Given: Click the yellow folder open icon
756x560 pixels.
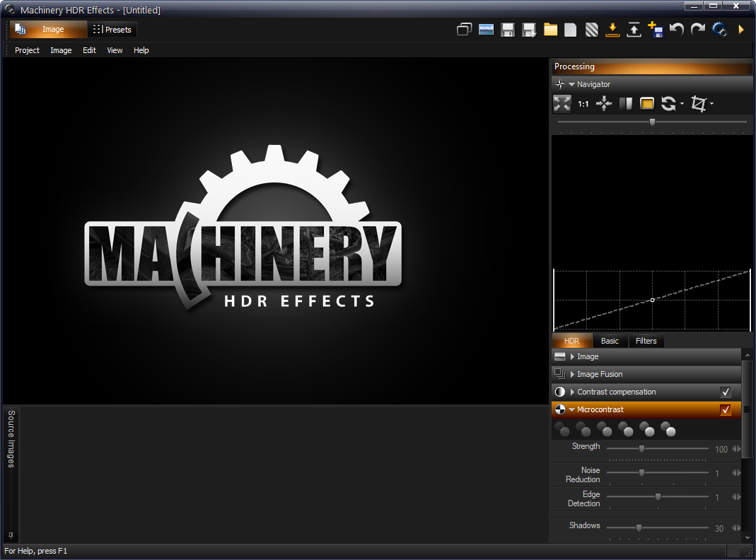Looking at the screenshot, I should point(550,30).
